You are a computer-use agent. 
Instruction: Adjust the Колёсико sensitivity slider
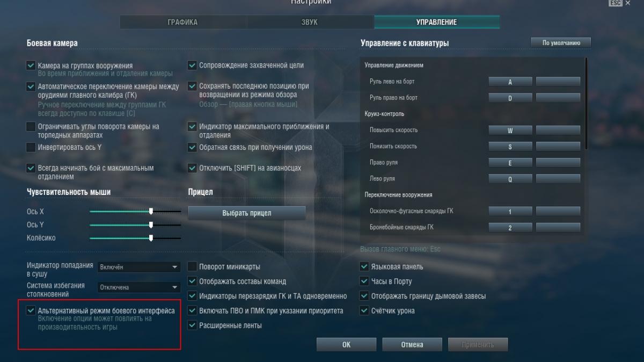[135, 238]
